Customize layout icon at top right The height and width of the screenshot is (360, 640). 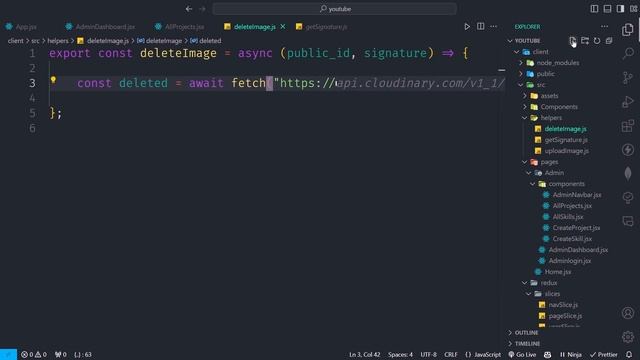(633, 9)
